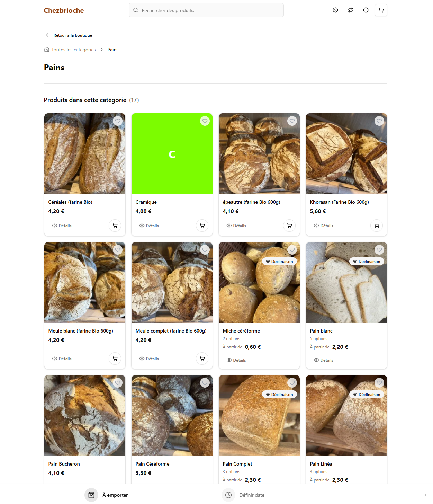Toggle favorite heart on Cramique
The width and height of the screenshot is (433, 504).
pyautogui.click(x=205, y=121)
